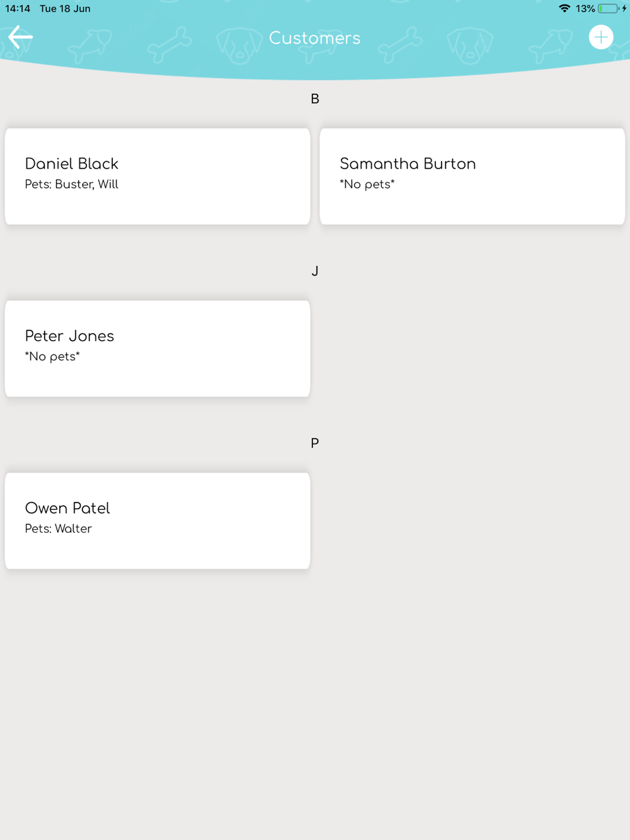Open Daniel Black customer card
This screenshot has width=630, height=840.
point(157,176)
